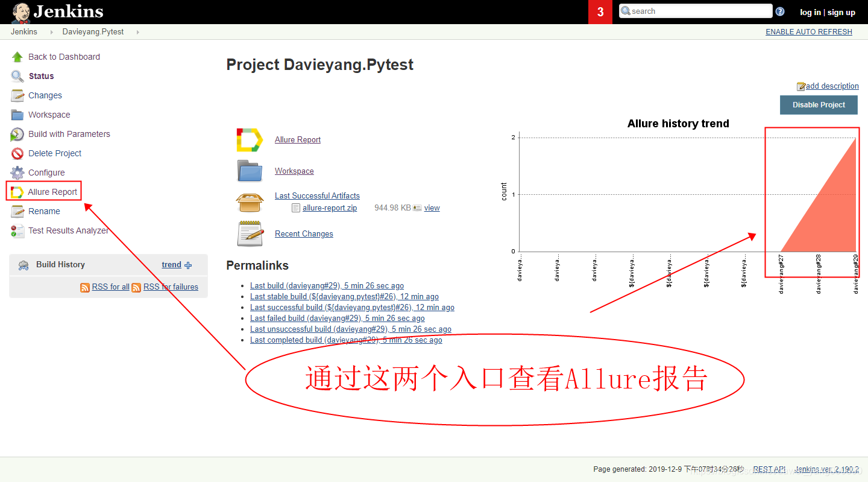
Task: Click the Build with Parameters clock icon
Action: (x=17, y=134)
